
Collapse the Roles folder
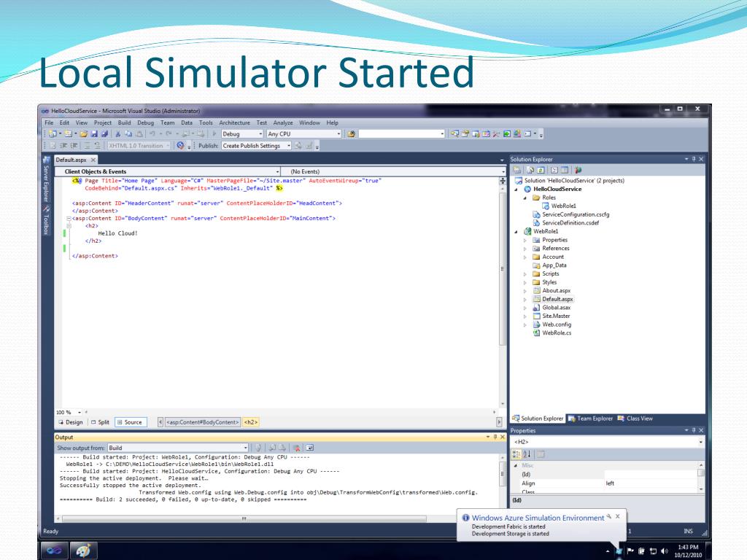tap(525, 198)
